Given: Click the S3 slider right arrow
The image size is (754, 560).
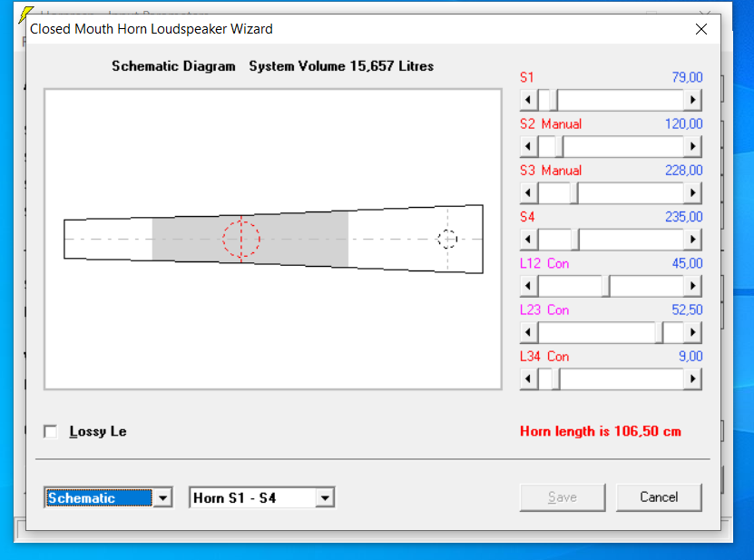Looking at the screenshot, I should coord(692,193).
